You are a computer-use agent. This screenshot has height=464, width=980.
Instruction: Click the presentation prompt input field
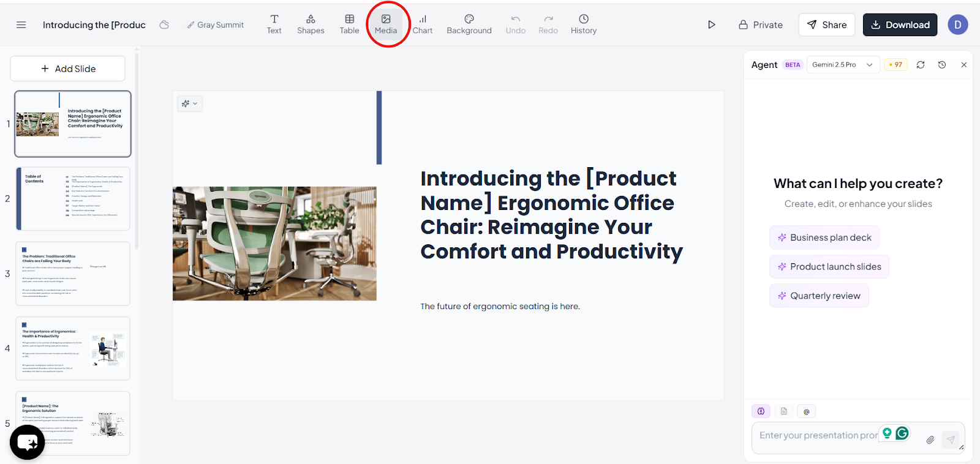point(818,435)
